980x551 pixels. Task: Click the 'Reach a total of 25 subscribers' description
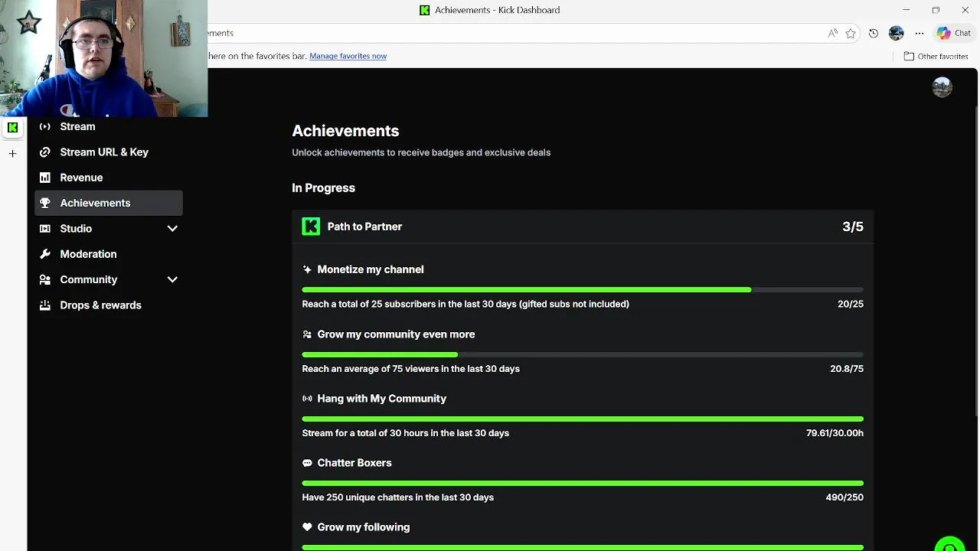465,304
